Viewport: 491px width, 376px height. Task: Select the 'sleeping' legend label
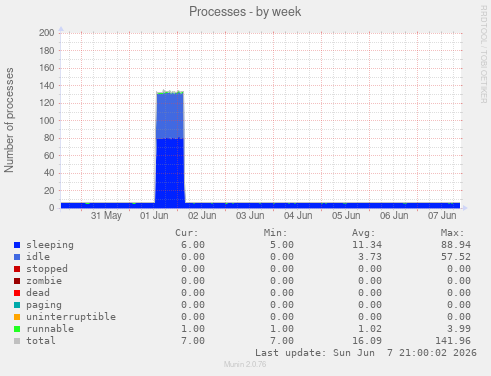[x=50, y=245]
